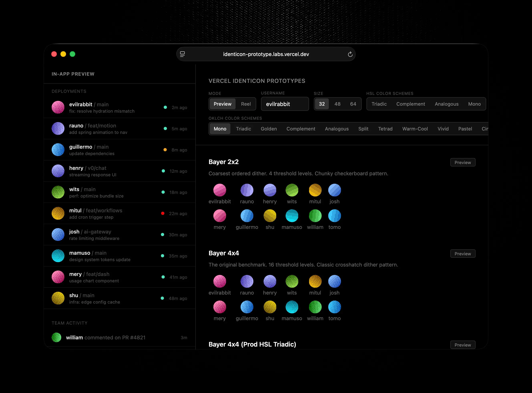Click the username input field
Viewport: 532px width, 393px height.
tap(285, 104)
